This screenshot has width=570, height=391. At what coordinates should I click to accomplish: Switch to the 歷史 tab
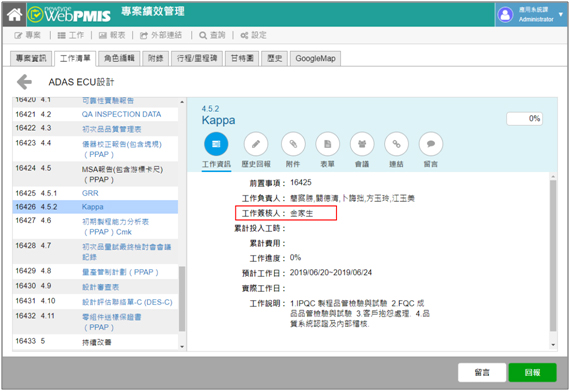click(x=274, y=58)
